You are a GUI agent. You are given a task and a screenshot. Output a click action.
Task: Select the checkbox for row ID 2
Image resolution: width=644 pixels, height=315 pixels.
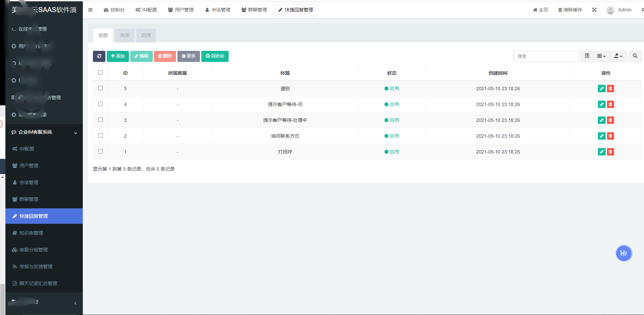(x=100, y=136)
